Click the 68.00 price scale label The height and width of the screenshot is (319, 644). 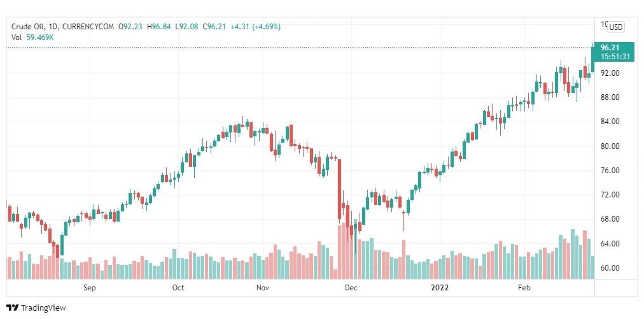(x=610, y=219)
